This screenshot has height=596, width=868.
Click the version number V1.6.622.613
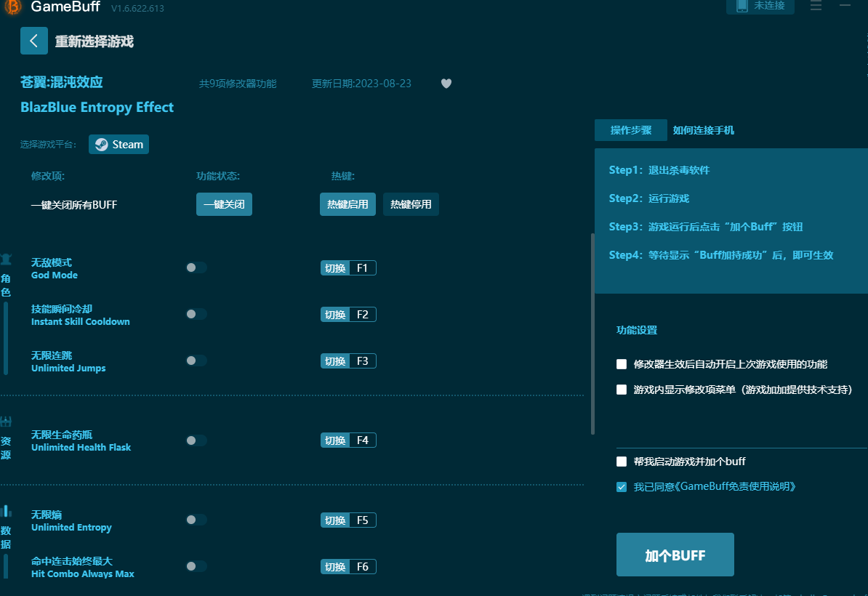[137, 8]
